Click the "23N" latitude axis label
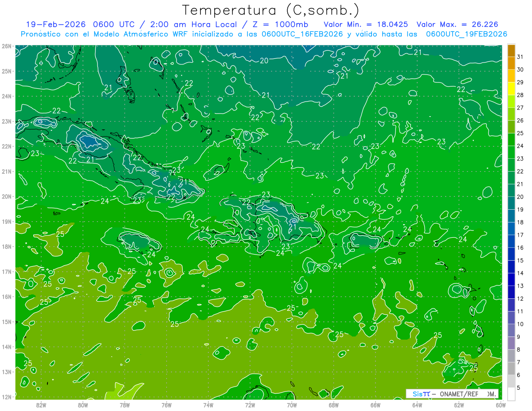The image size is (532, 411). (x=6, y=121)
